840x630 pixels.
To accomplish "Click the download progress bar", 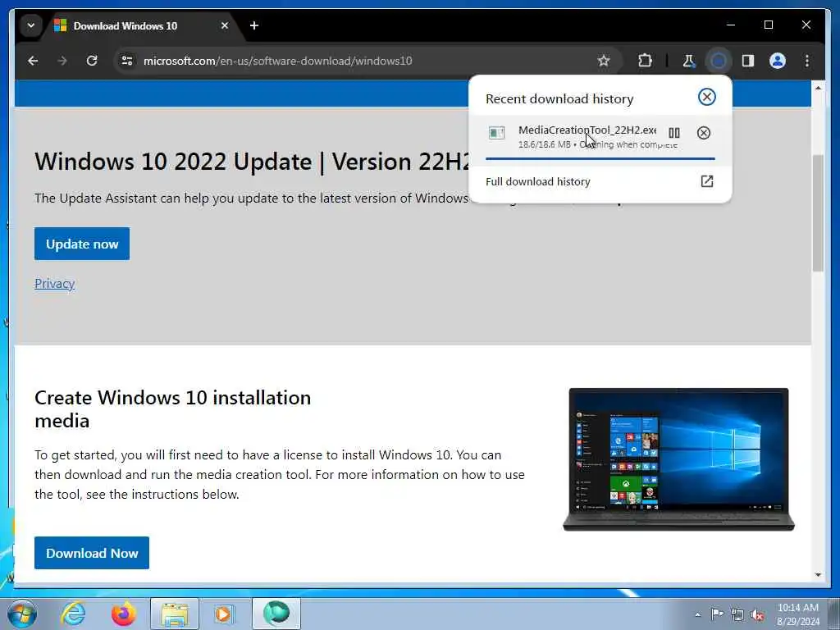I will pyautogui.click(x=600, y=158).
